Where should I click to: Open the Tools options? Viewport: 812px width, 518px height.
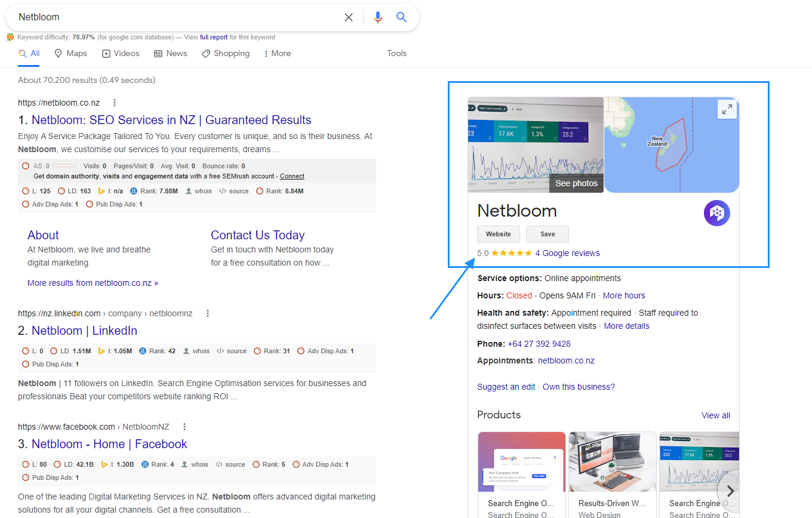pyautogui.click(x=396, y=53)
